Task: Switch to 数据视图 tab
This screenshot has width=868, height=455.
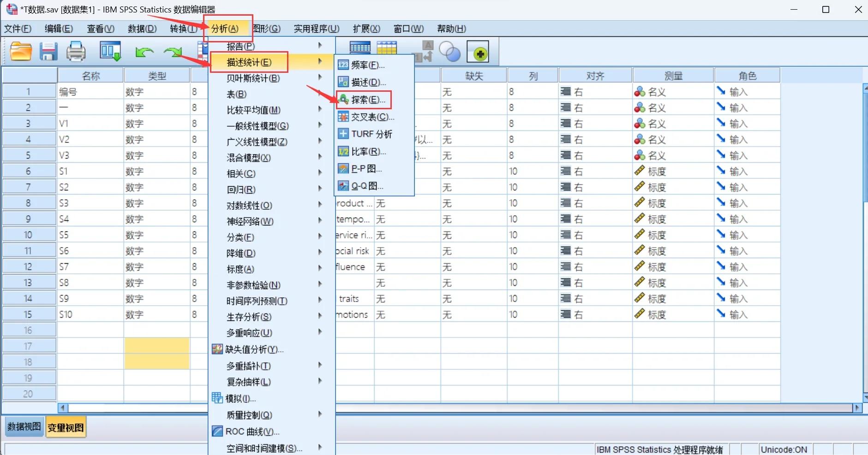Action: [x=24, y=427]
